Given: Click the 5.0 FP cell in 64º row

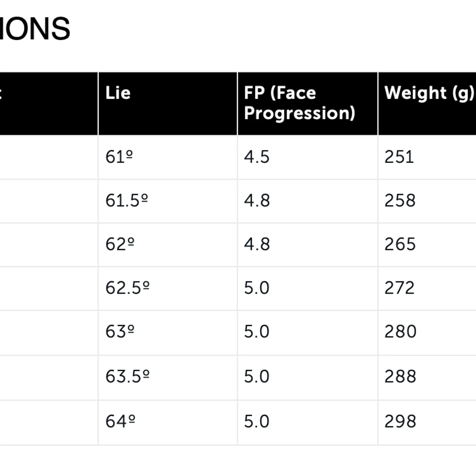Looking at the screenshot, I should click(x=257, y=422).
